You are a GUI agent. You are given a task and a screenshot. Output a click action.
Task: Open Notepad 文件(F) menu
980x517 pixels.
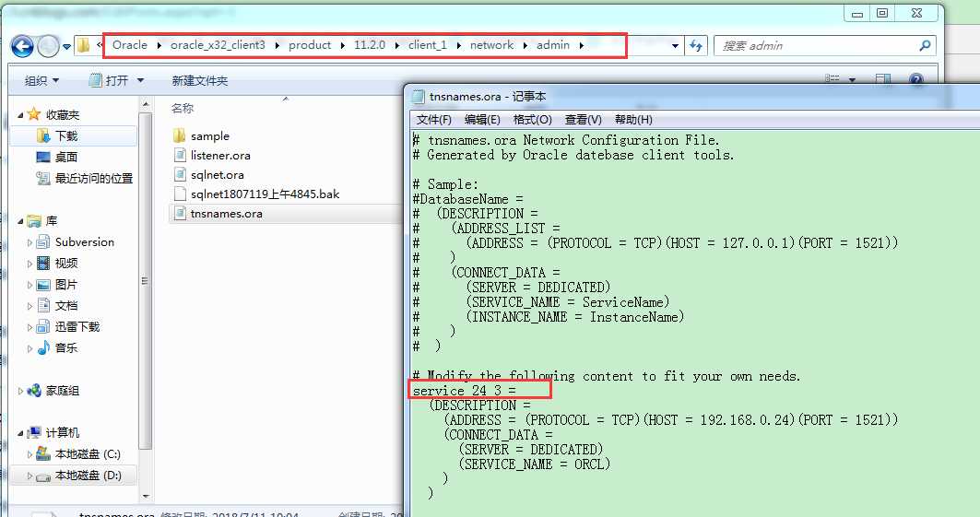(434, 120)
